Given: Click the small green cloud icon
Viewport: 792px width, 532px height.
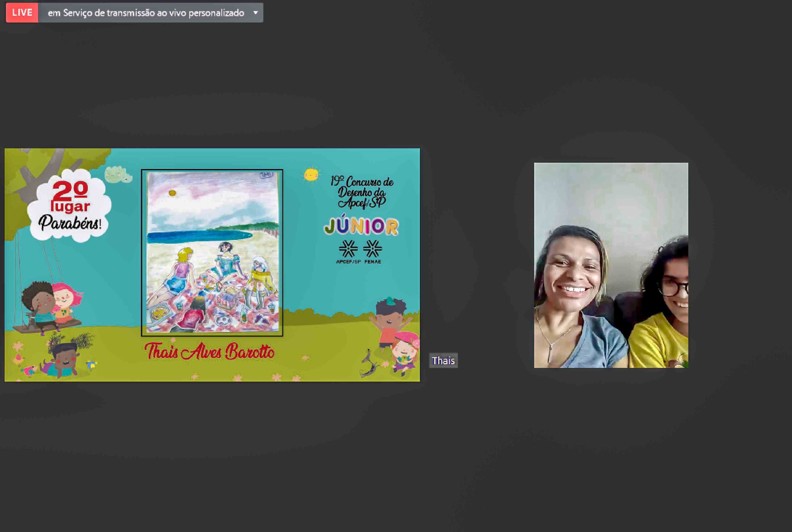Looking at the screenshot, I should coord(118,175).
